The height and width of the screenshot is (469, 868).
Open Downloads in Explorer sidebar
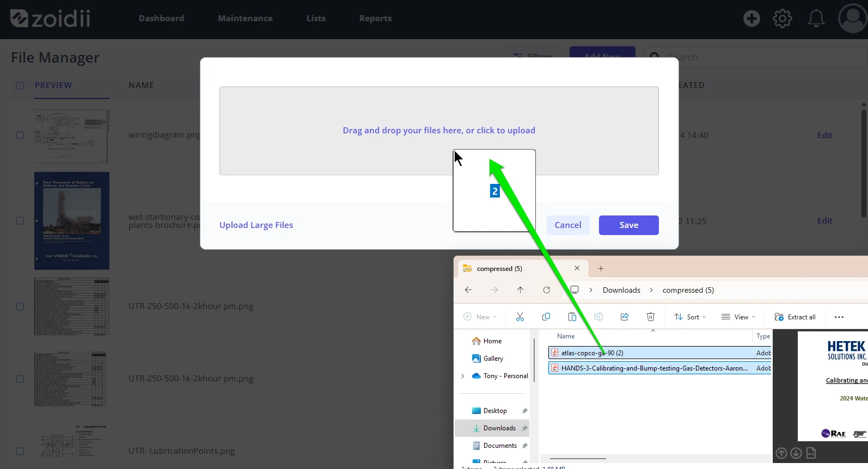coord(492,428)
